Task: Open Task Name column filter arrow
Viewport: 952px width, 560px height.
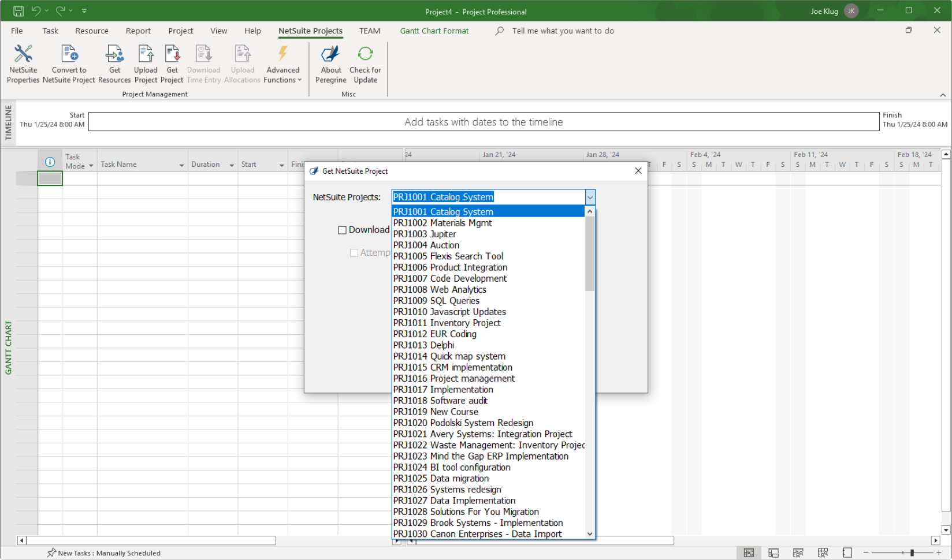Action: (181, 165)
